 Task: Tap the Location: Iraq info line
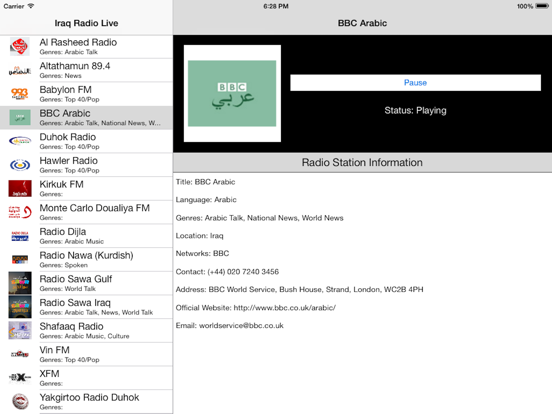coord(200,236)
